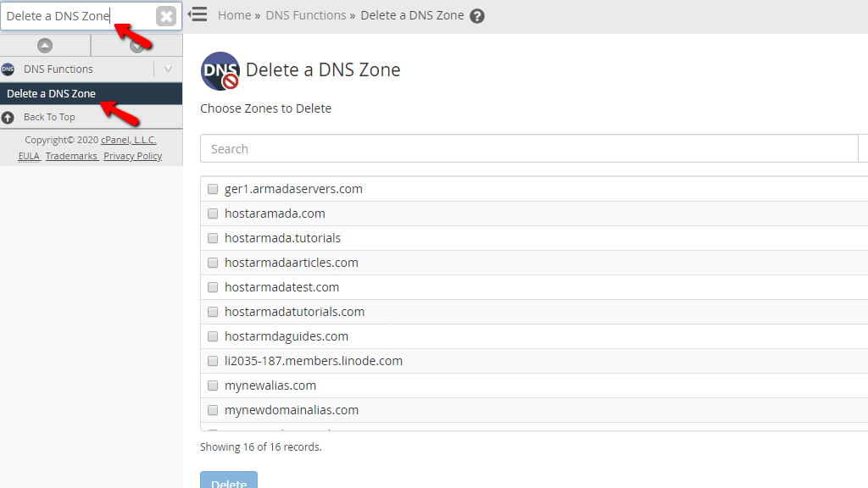Viewport: 868px width, 488px height.
Task: Click the Showing 16 of 16 records text
Action: 261,447
